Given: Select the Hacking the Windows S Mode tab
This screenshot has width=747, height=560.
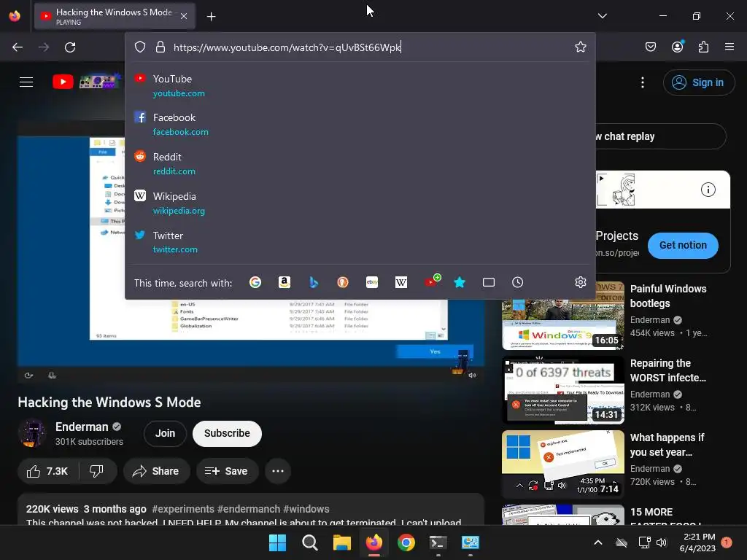Looking at the screenshot, I should point(115,17).
